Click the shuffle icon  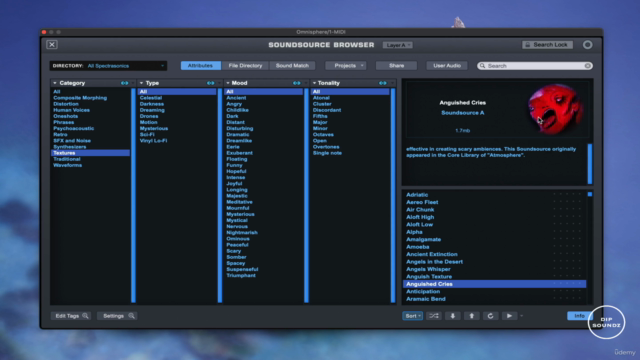[433, 316]
